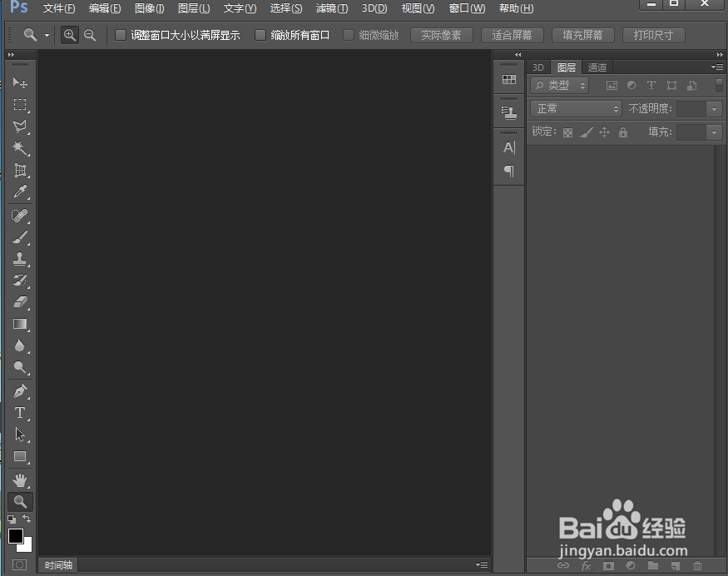Select the Brush tool
The image size is (728, 576).
pos(20,236)
